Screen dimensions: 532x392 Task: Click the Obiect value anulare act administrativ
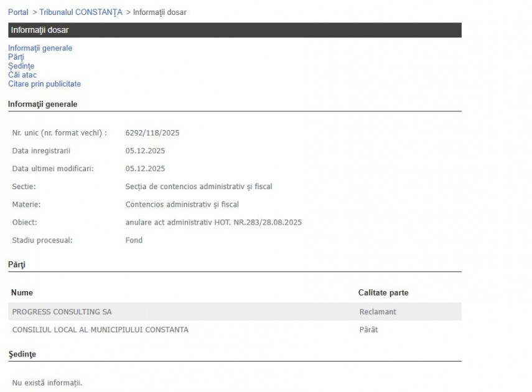[x=213, y=222]
